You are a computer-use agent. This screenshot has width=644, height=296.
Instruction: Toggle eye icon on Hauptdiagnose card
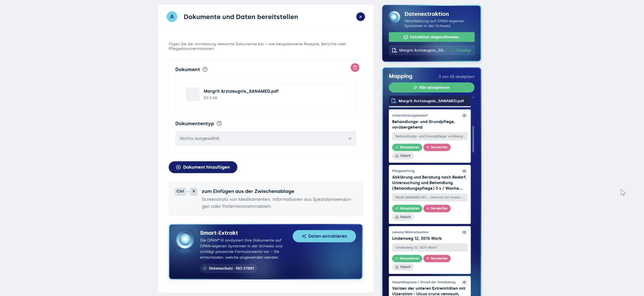pos(464,282)
